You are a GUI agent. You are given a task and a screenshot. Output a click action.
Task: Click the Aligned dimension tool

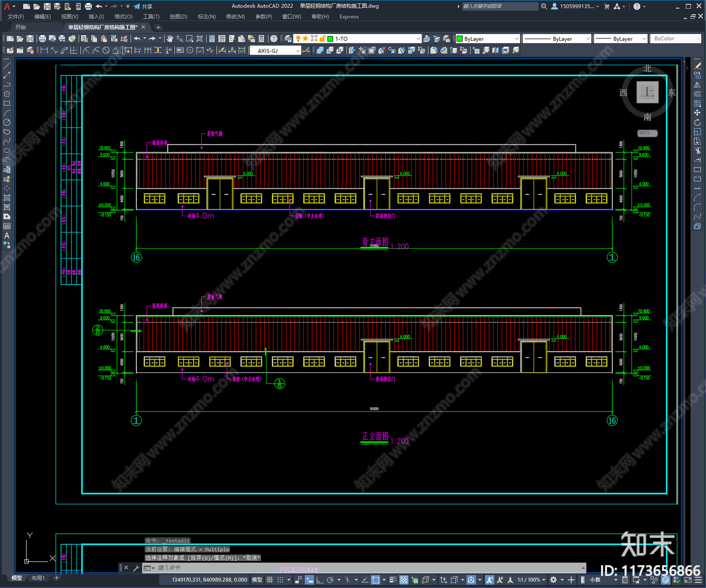[x=54, y=50]
